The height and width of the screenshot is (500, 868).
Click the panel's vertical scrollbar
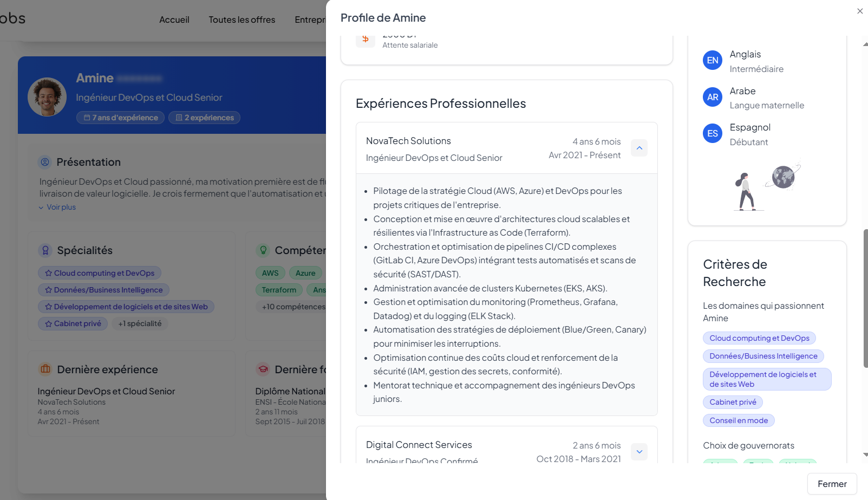pos(865,298)
